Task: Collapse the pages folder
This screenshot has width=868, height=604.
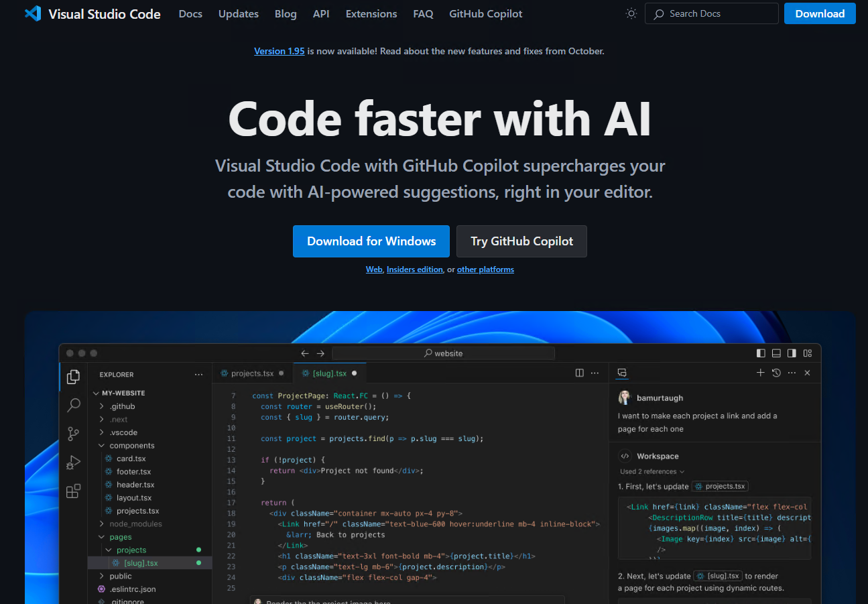Action: click(x=102, y=537)
